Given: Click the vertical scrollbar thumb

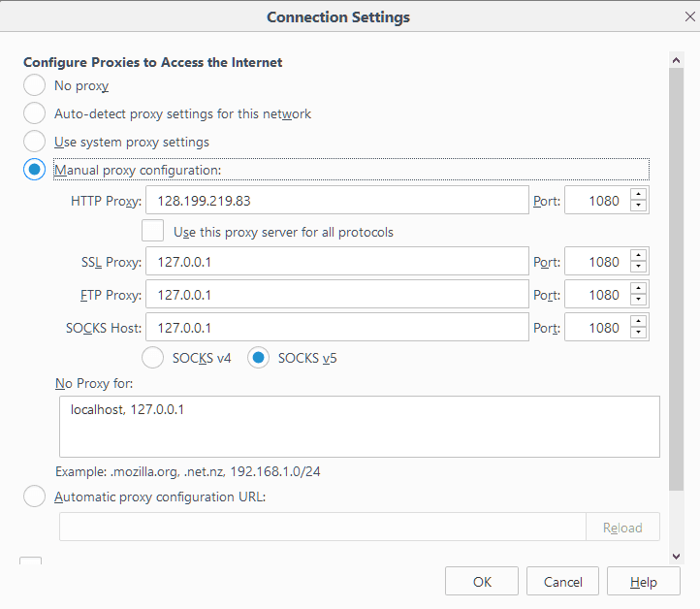Looking at the screenshot, I should 677,279.
